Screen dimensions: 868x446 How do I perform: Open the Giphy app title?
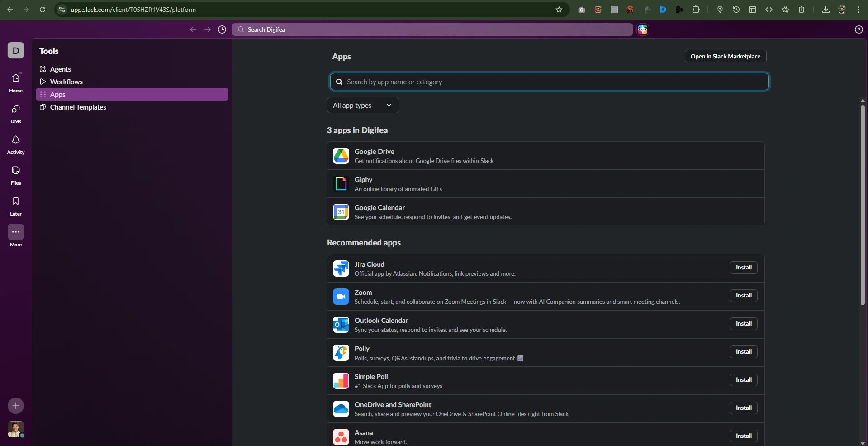[364, 180]
